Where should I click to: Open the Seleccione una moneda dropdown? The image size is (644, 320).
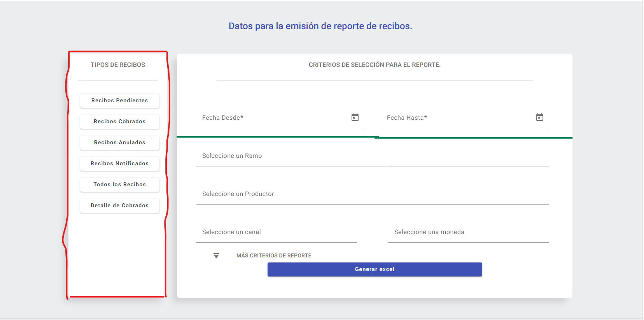coord(468,233)
